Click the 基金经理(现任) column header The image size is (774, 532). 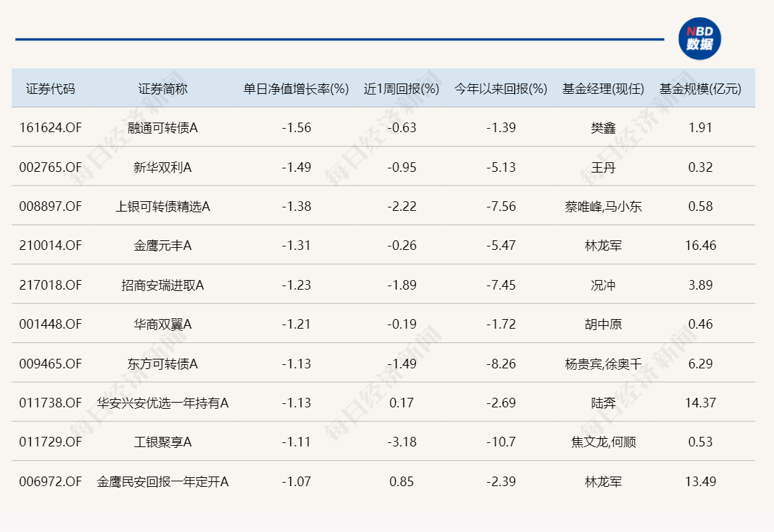(x=603, y=89)
